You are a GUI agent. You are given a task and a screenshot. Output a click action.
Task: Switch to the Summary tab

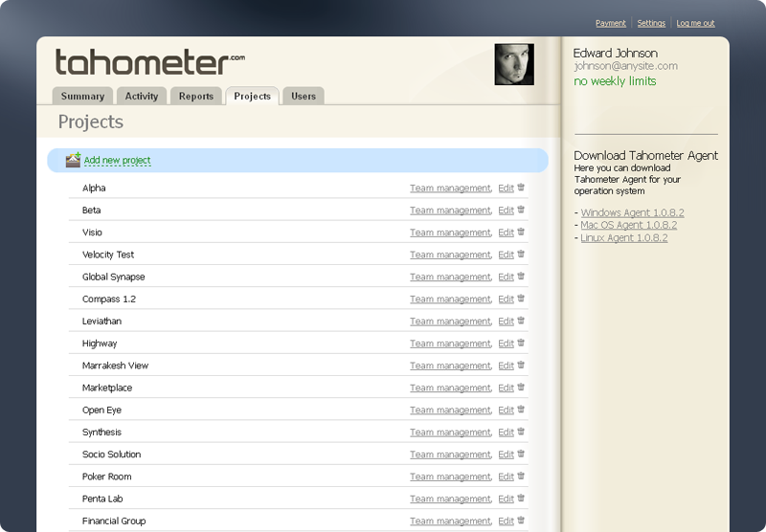[82, 96]
